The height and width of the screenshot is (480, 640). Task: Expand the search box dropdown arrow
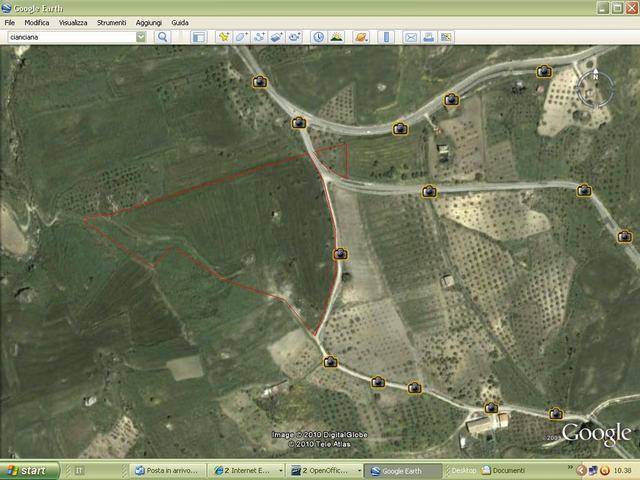click(141, 37)
